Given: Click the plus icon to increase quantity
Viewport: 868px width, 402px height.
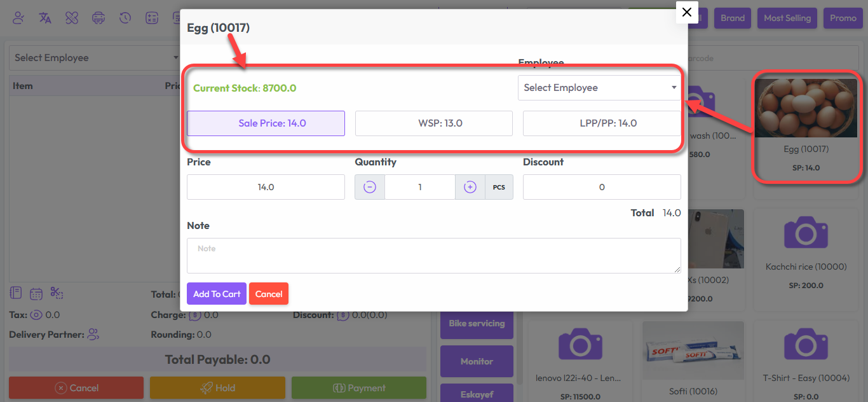Looking at the screenshot, I should (470, 187).
